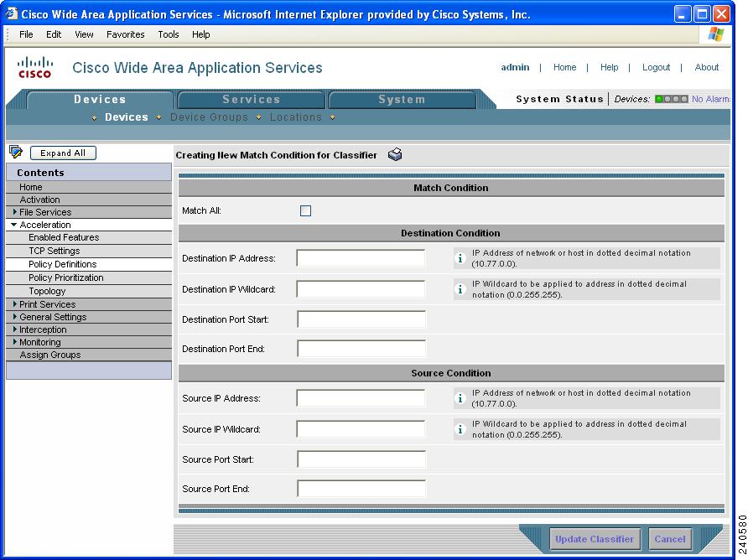Click the Destination Port End field
748x560 pixels.
tap(361, 348)
